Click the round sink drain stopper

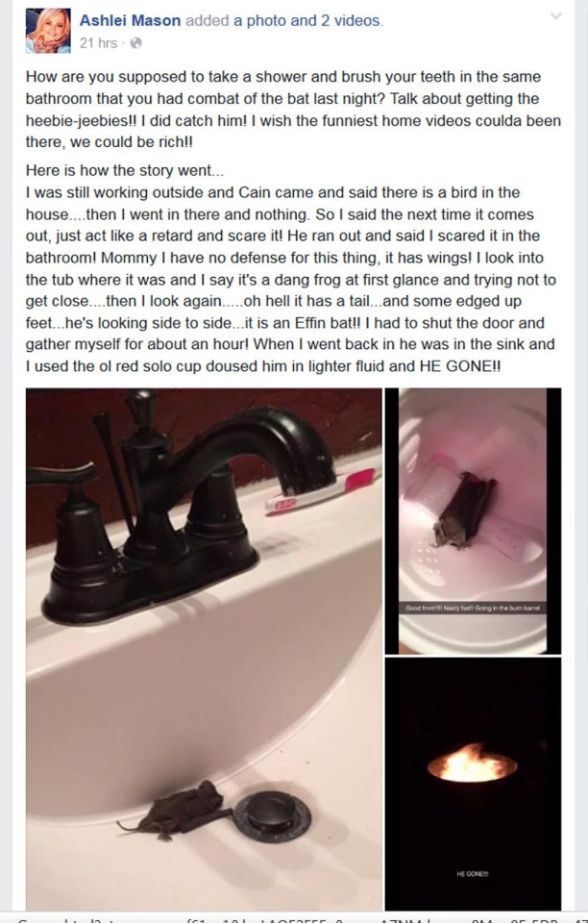point(272,816)
